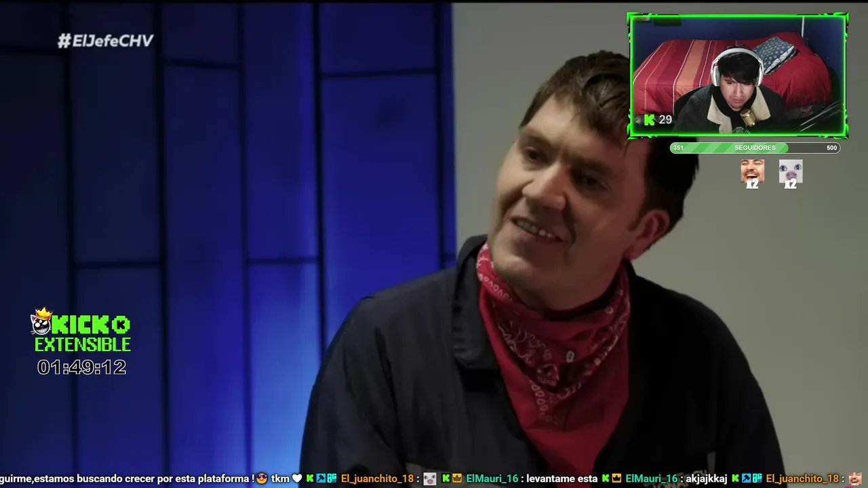Open ElMauri_16 name before 'akjajkkaj'

(651, 479)
